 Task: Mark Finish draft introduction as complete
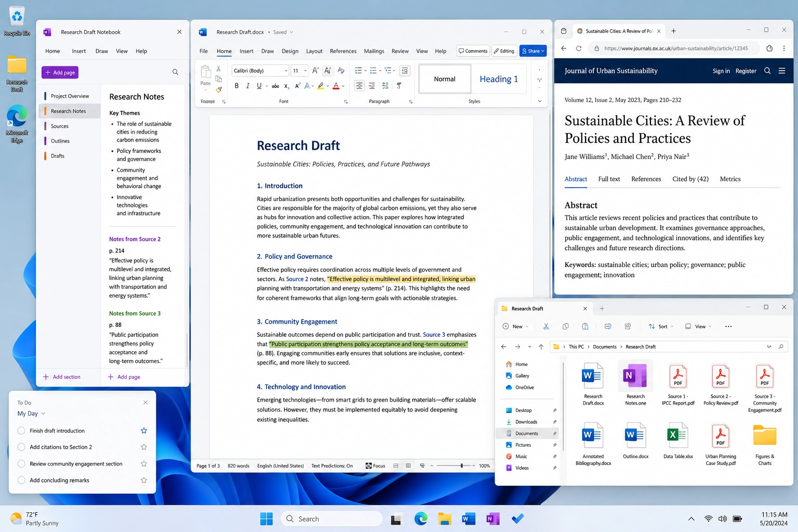click(21, 431)
